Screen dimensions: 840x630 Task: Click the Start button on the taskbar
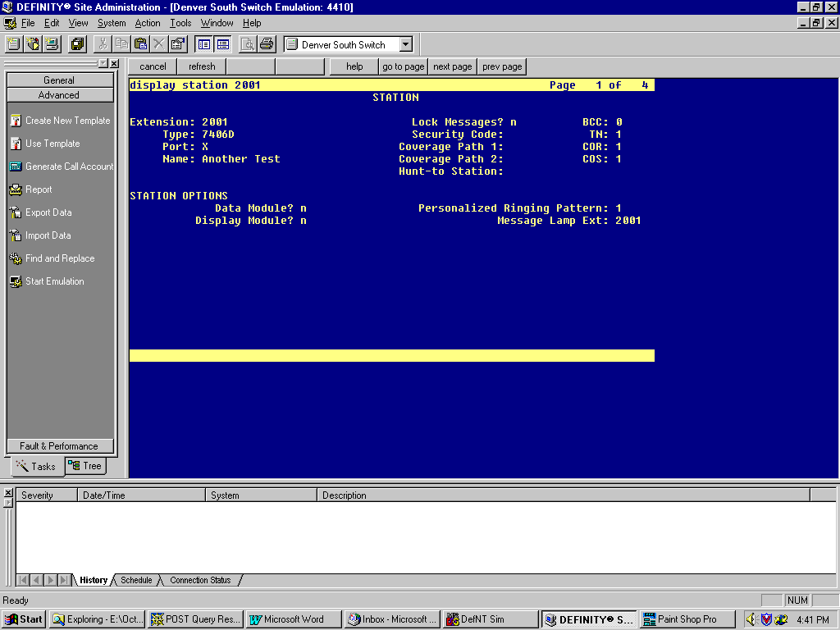(24, 619)
